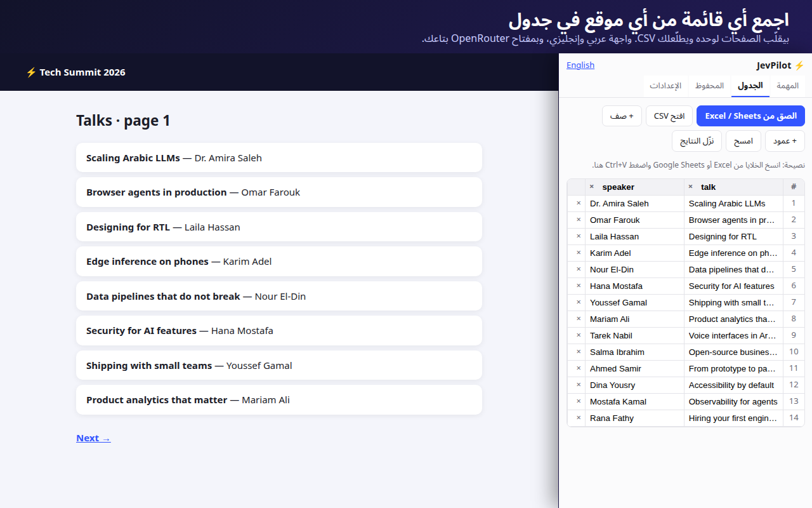The width and height of the screenshot is (812, 508).
Task: Click the Designing for RTL talk card
Action: [x=279, y=227]
